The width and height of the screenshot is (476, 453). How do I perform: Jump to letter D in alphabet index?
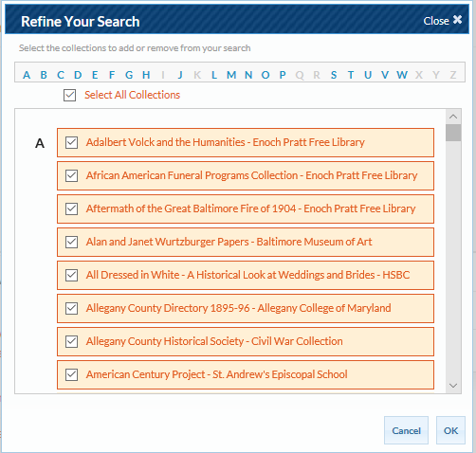click(78, 75)
